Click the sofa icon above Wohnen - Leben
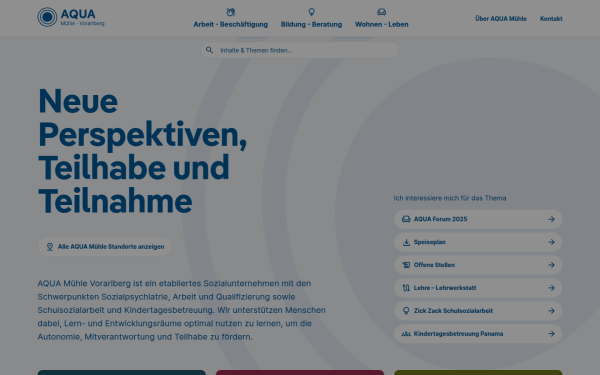 [382, 12]
